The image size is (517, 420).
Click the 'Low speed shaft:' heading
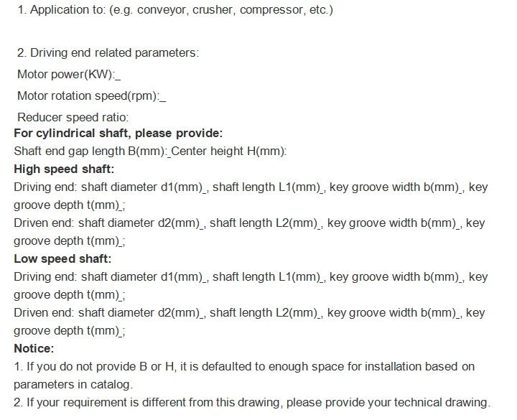(x=62, y=258)
